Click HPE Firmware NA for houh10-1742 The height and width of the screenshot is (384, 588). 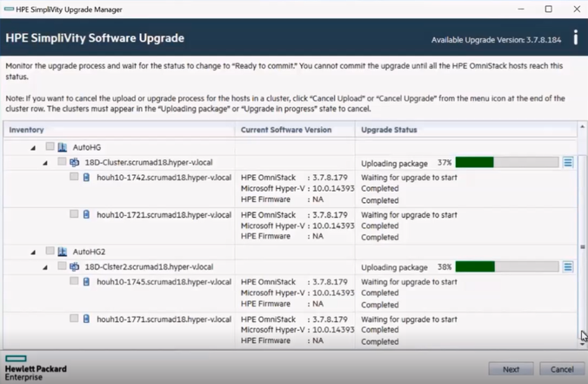tap(282, 199)
